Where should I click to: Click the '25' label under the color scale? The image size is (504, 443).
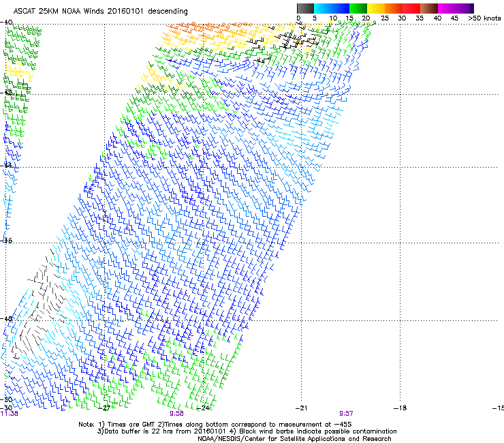(385, 18)
